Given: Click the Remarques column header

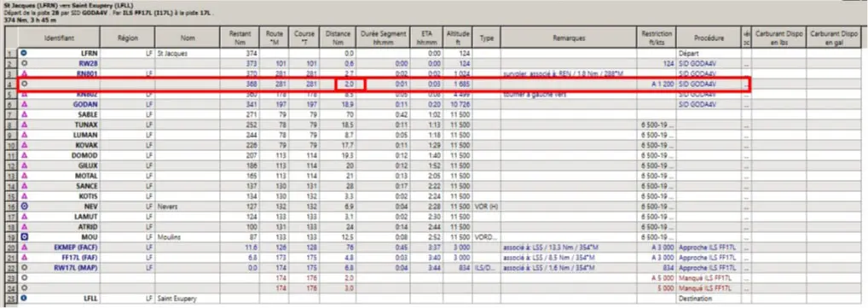Looking at the screenshot, I should [568, 38].
